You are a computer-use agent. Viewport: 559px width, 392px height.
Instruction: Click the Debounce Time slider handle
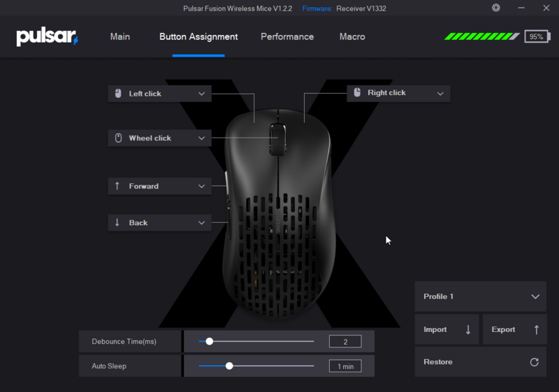coord(210,342)
